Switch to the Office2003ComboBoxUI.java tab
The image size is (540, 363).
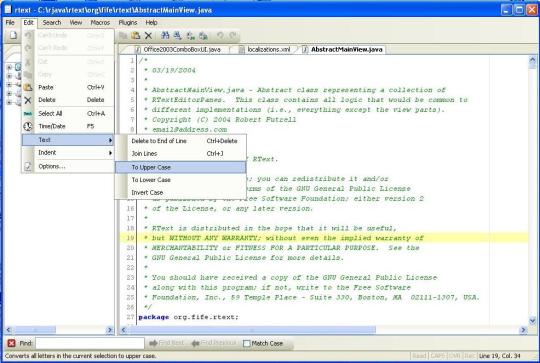pyautogui.click(x=178, y=50)
